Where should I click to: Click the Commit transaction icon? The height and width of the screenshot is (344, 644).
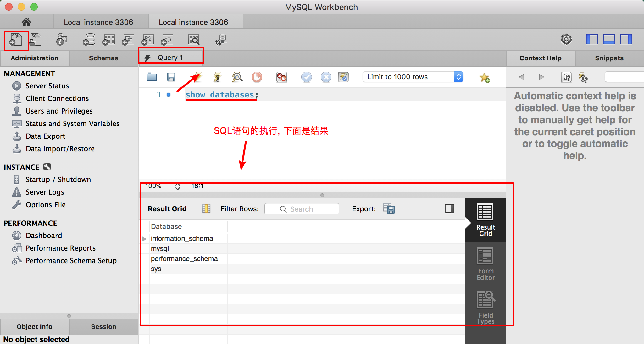[x=306, y=77]
